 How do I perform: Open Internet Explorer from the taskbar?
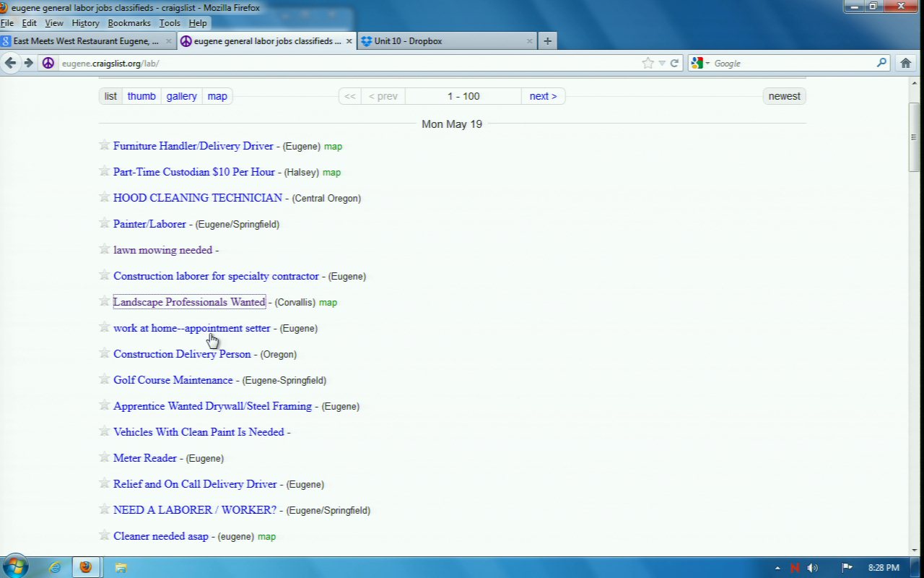(55, 567)
